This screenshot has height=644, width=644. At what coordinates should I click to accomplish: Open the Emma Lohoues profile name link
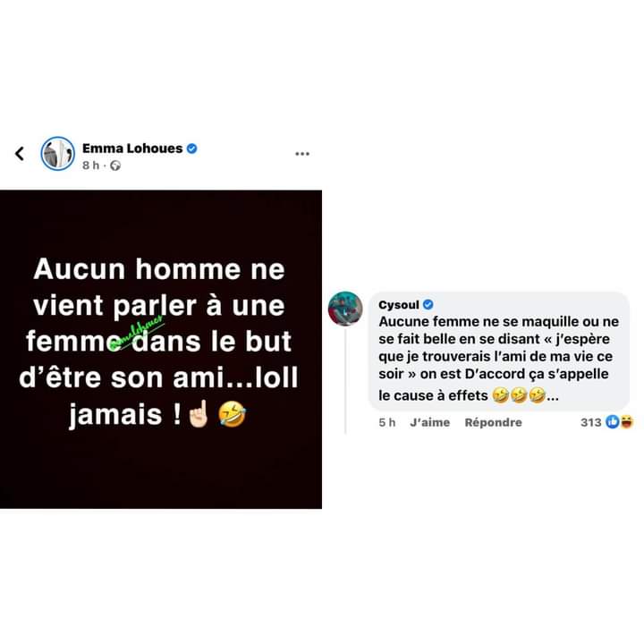pyautogui.click(x=132, y=148)
